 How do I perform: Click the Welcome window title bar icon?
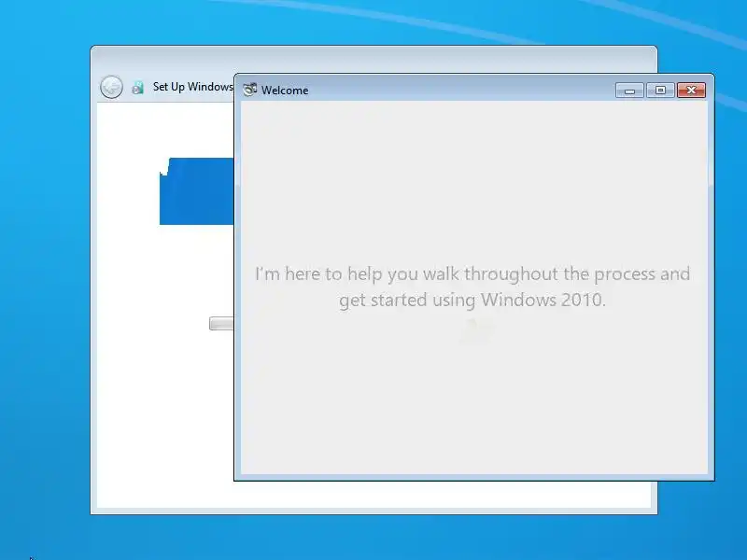(x=249, y=90)
